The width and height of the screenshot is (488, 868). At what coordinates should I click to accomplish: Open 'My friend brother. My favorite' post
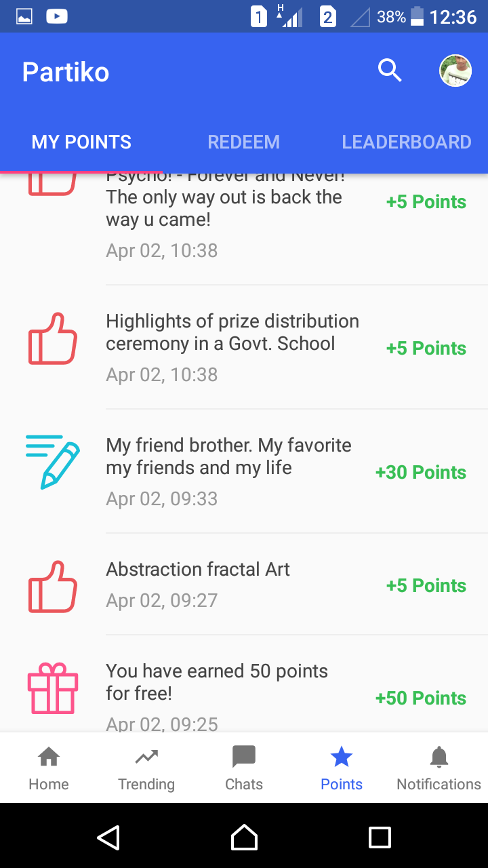(x=228, y=456)
